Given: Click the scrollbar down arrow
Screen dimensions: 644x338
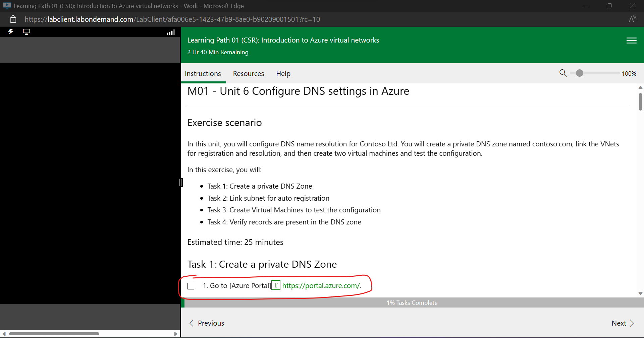Looking at the screenshot, I should [640, 293].
